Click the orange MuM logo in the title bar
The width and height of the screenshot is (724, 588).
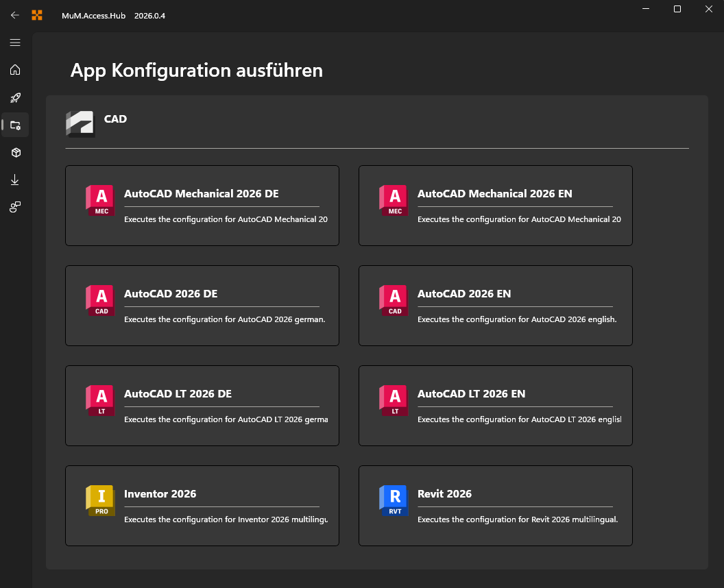[37, 14]
